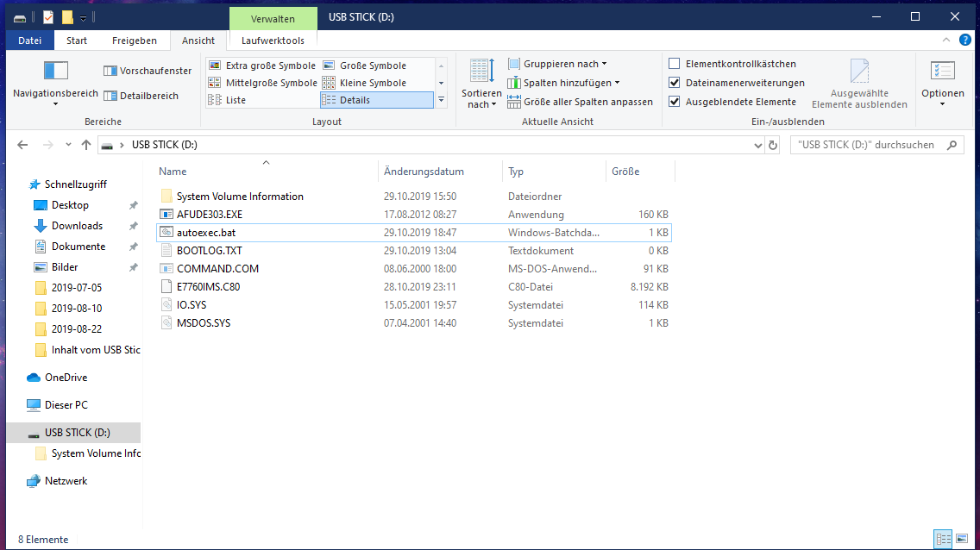Choose the Details layout option

(377, 100)
